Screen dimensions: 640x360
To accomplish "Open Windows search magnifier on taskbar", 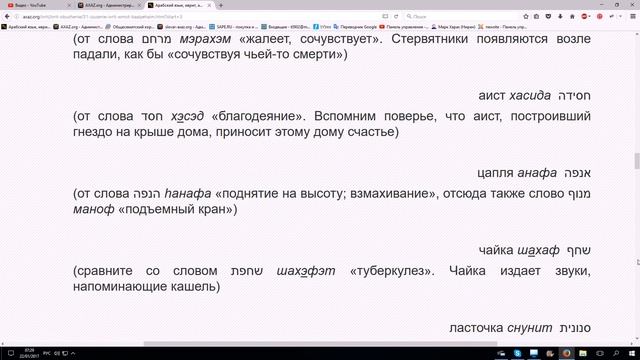I will click(616, 353).
